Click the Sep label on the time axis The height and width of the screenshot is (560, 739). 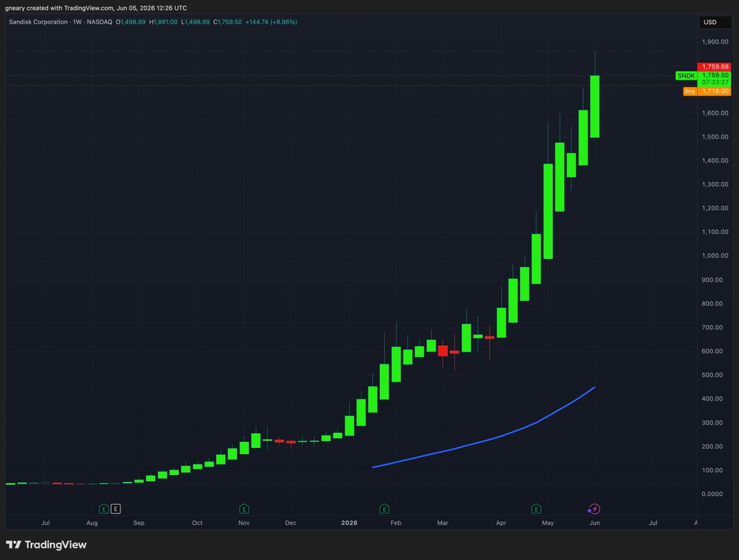pyautogui.click(x=139, y=523)
